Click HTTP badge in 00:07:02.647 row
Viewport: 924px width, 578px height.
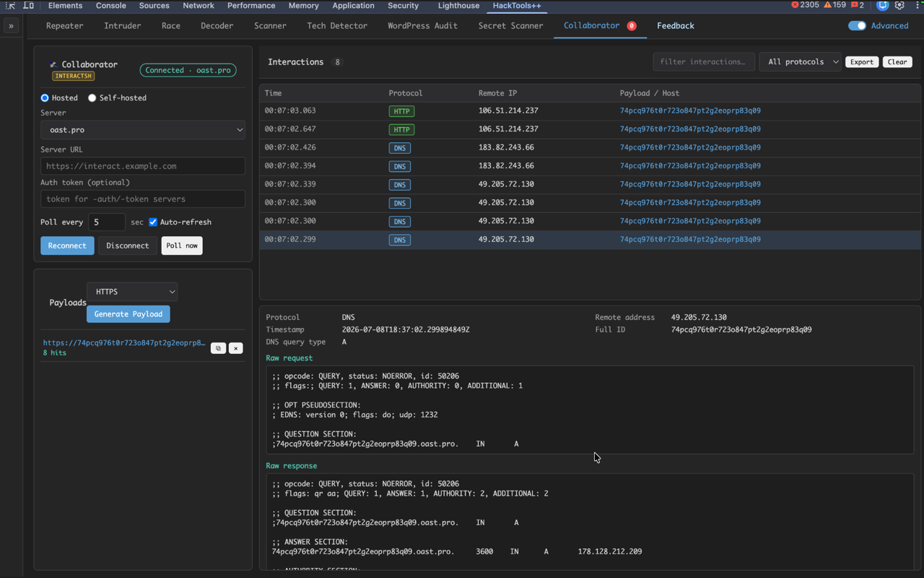pos(401,129)
